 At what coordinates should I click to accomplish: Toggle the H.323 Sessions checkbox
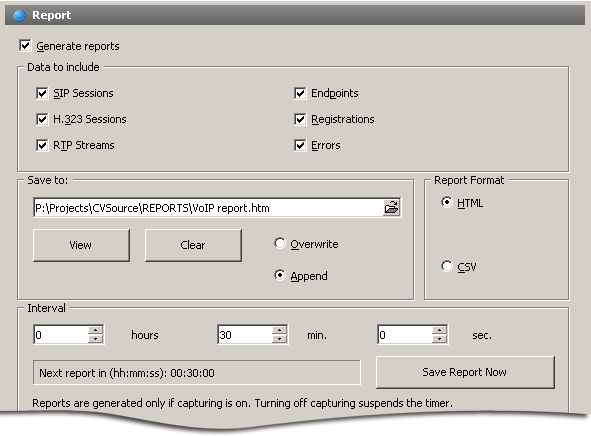pos(42,119)
